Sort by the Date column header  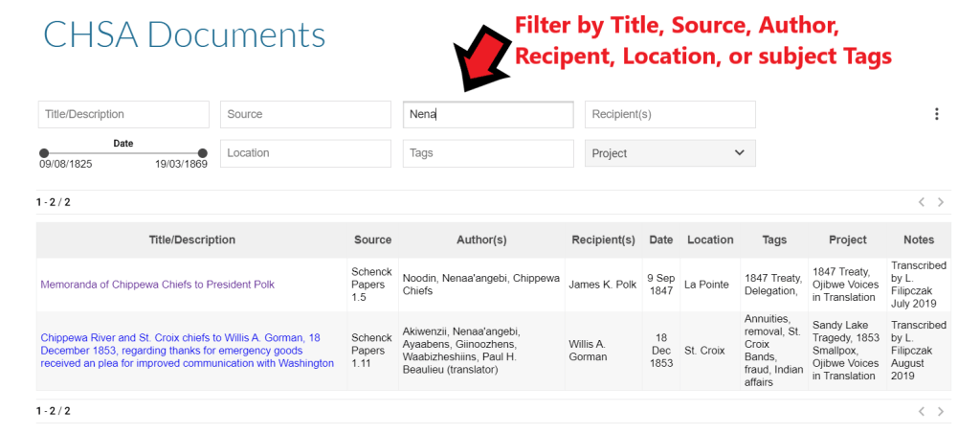(660, 240)
